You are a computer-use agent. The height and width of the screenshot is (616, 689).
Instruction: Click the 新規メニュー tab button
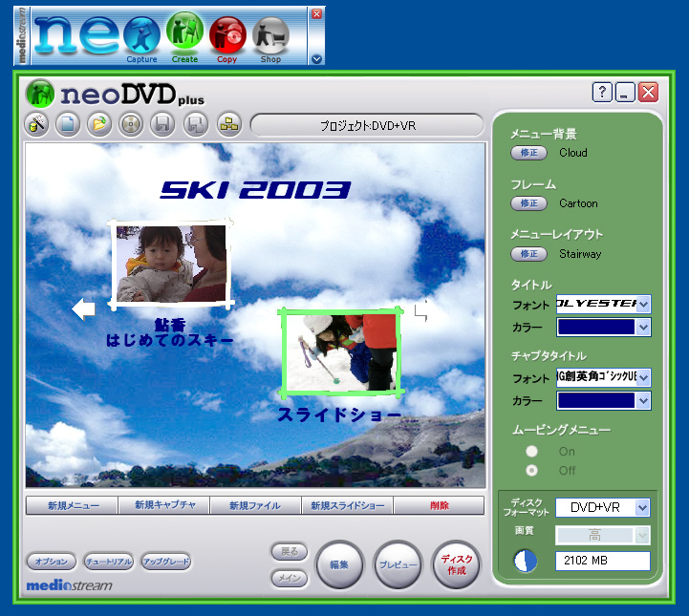72,505
